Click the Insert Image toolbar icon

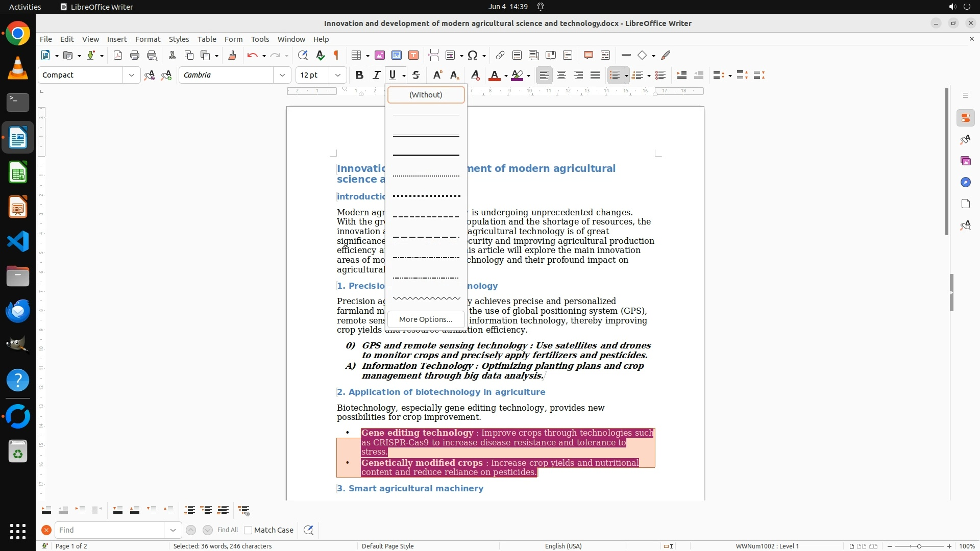point(380,55)
